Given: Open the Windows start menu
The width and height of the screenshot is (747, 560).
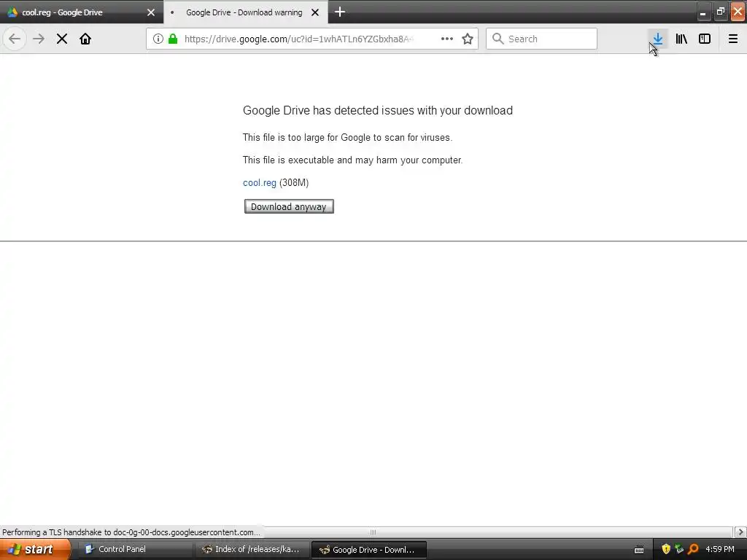Looking at the screenshot, I should coord(35,550).
